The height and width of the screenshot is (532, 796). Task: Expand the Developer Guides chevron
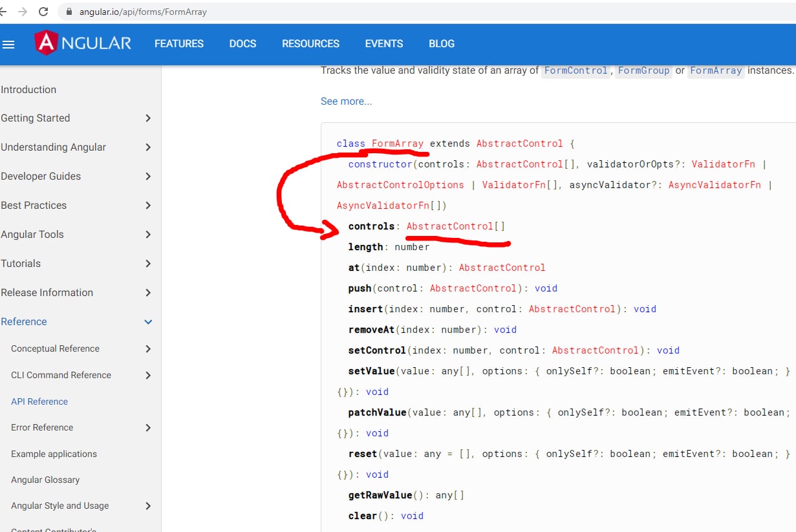click(x=148, y=176)
